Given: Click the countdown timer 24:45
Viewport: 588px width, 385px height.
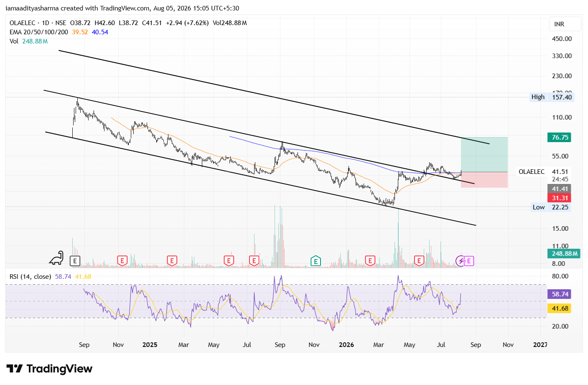Looking at the screenshot, I should [560, 179].
